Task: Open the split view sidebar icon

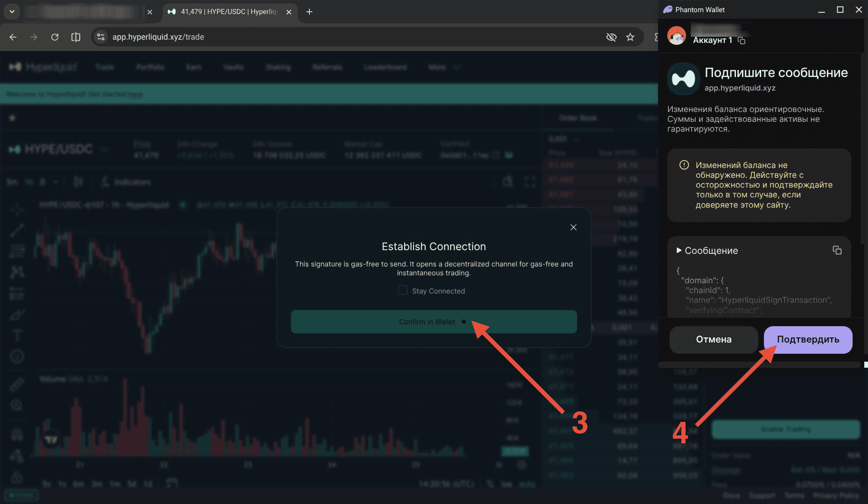Action: point(76,37)
